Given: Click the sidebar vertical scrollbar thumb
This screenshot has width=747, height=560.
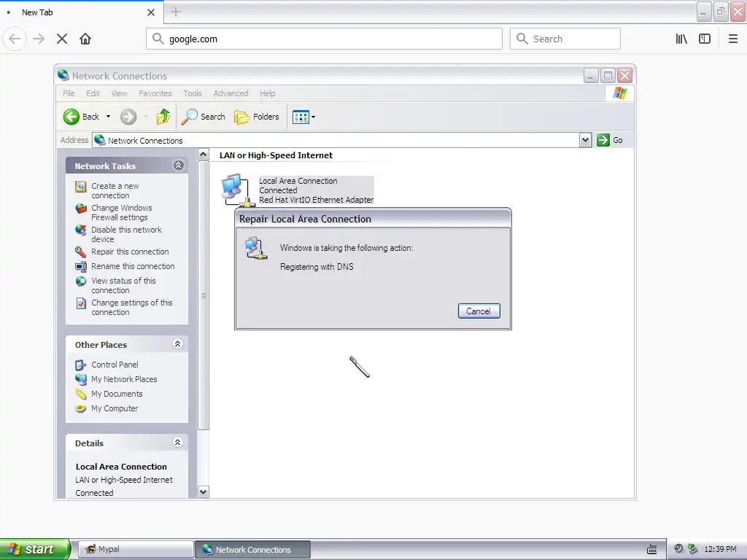Looking at the screenshot, I should (204, 295).
